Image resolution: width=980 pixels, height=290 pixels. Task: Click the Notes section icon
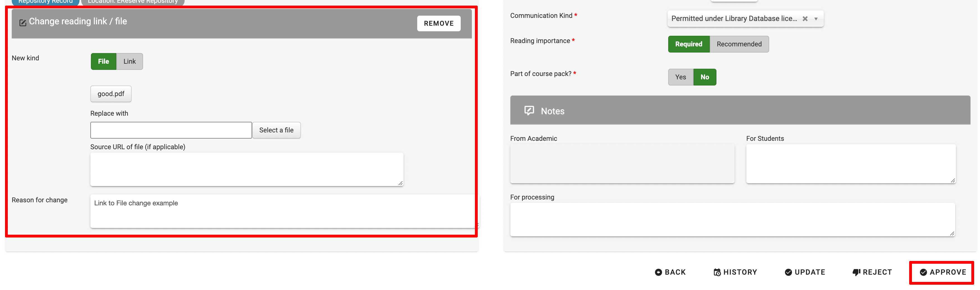coord(529,111)
